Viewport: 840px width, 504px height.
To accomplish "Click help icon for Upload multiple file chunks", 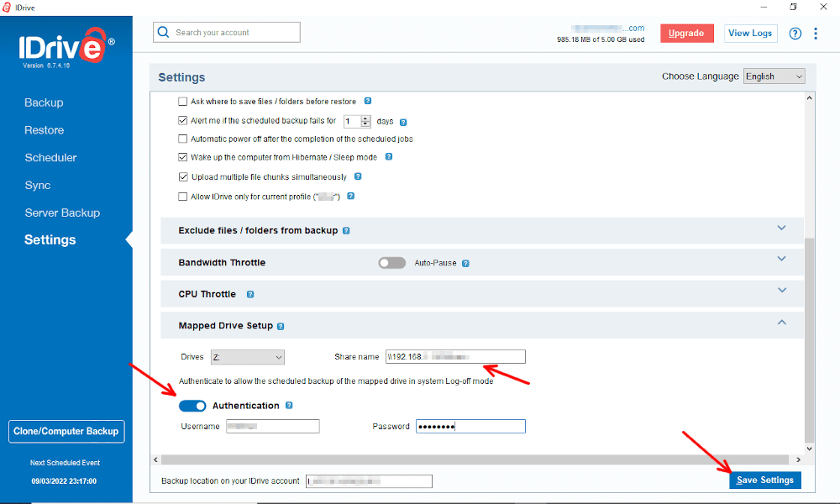I will pos(358,176).
